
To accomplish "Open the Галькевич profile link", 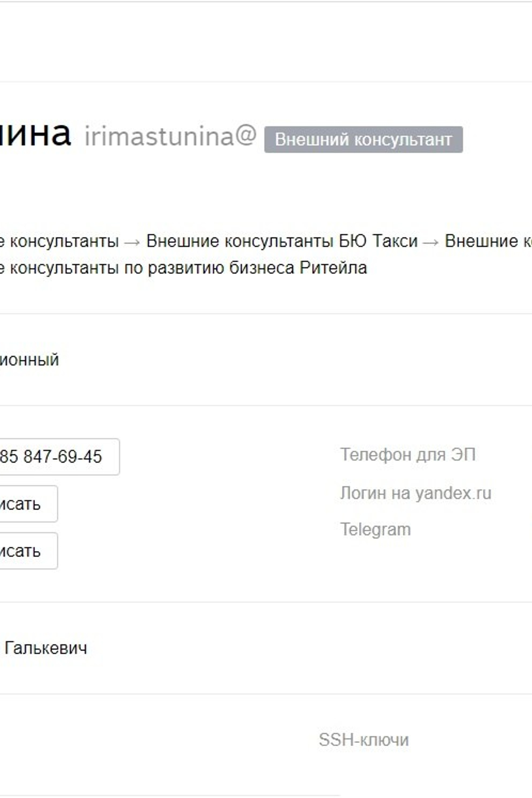I will point(46,648).
